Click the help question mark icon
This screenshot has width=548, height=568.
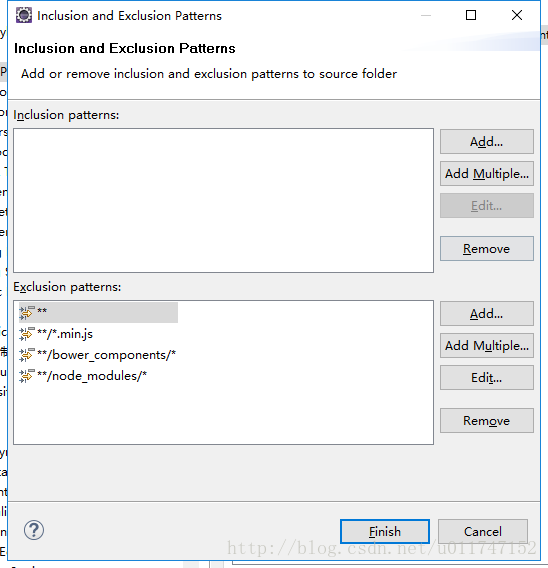(x=34, y=530)
